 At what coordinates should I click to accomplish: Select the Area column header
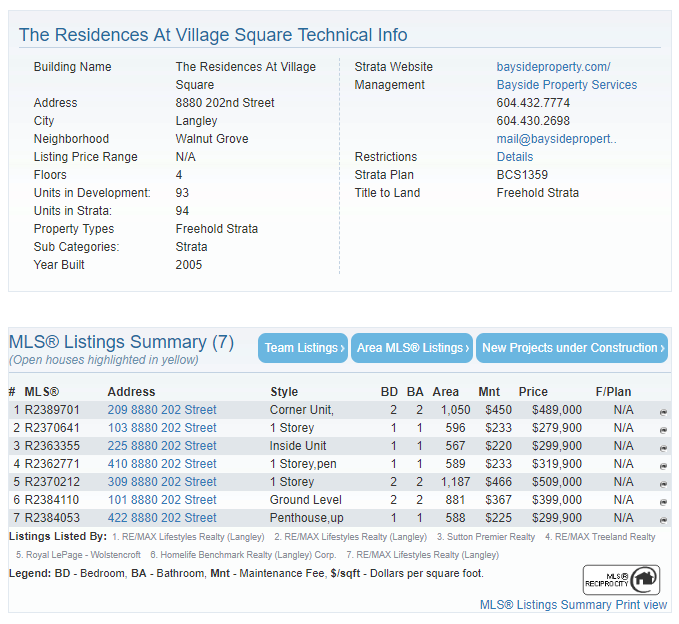click(x=446, y=392)
